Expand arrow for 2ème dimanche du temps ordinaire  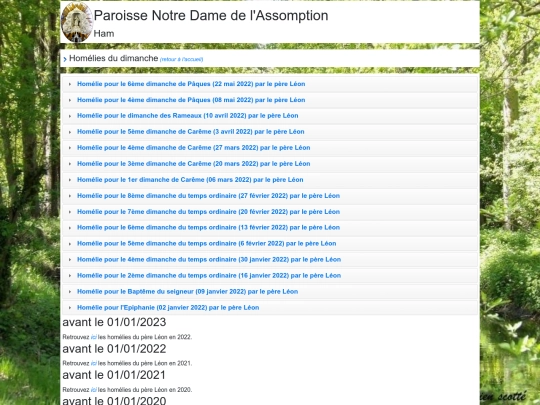(x=70, y=276)
